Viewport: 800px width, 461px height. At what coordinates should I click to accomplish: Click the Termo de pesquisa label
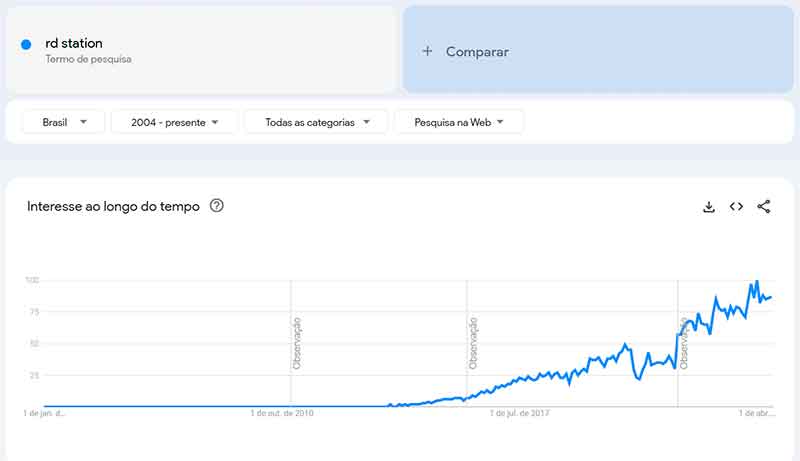88,59
